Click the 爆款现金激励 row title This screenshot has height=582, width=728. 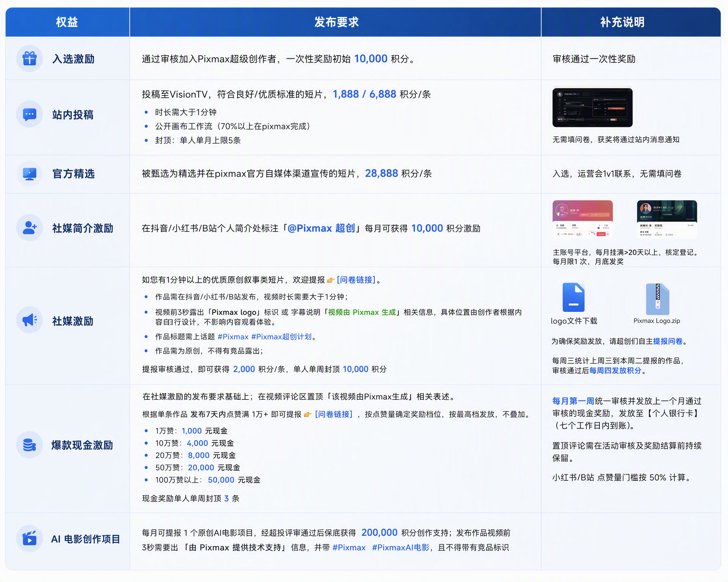pos(82,445)
